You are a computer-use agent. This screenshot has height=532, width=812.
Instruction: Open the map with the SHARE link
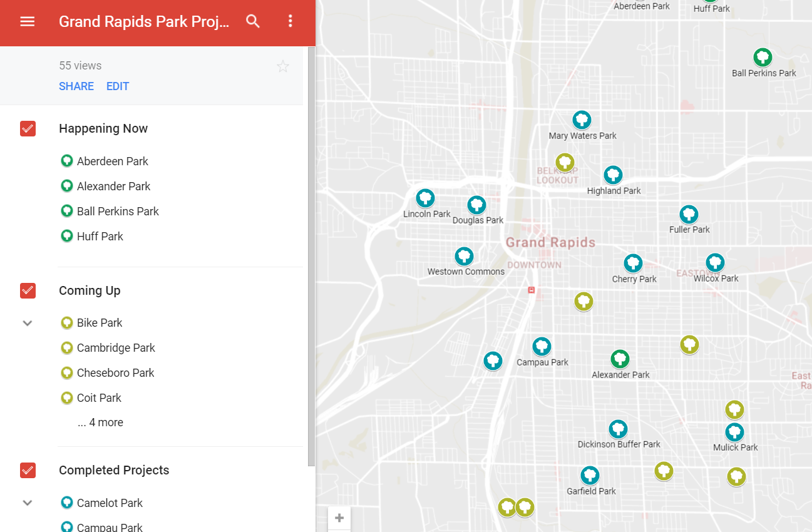coord(76,86)
